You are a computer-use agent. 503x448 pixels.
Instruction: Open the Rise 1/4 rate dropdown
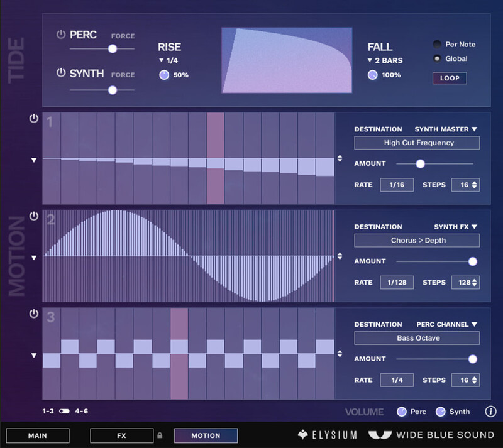tap(168, 60)
